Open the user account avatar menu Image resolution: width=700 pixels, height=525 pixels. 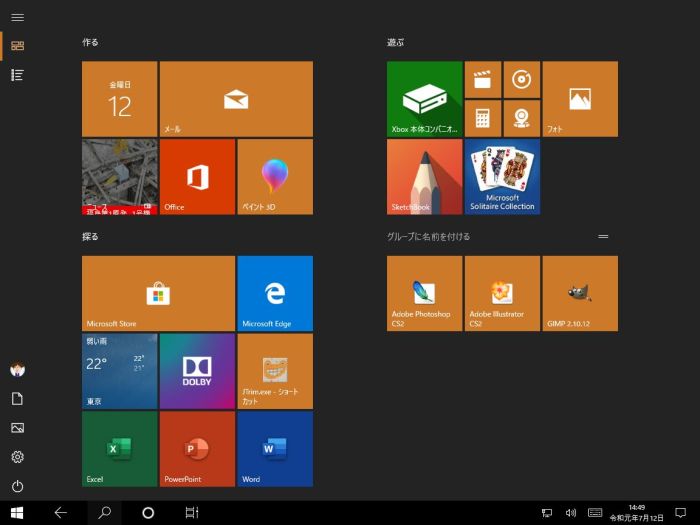[x=17, y=370]
